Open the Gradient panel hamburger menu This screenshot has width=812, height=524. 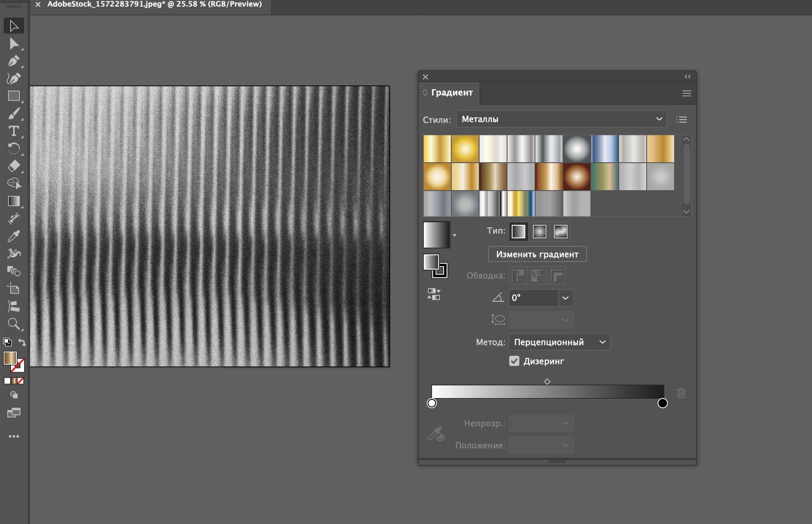pos(686,93)
